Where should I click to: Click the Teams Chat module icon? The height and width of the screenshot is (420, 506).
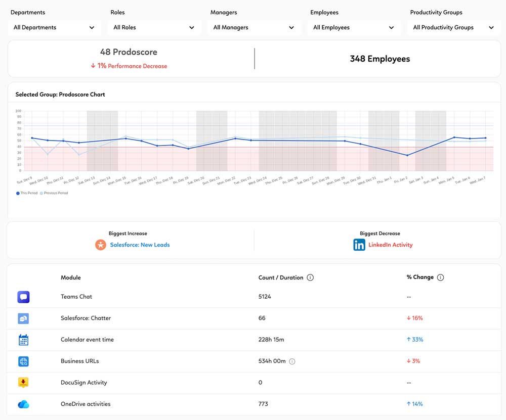point(23,297)
